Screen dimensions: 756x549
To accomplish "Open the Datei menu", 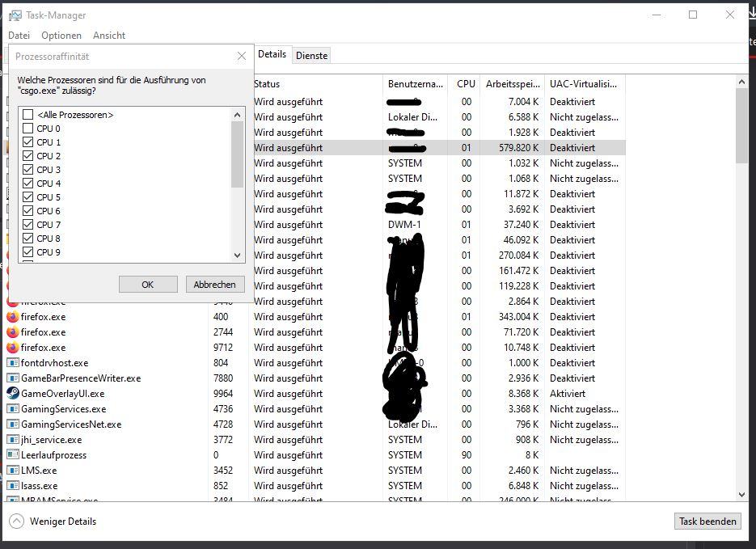I will click(x=19, y=36).
